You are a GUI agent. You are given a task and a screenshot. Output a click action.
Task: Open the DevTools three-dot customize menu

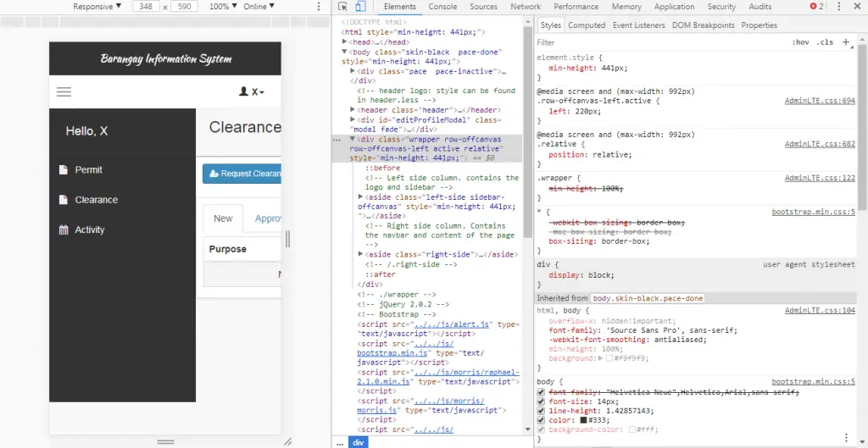(838, 7)
